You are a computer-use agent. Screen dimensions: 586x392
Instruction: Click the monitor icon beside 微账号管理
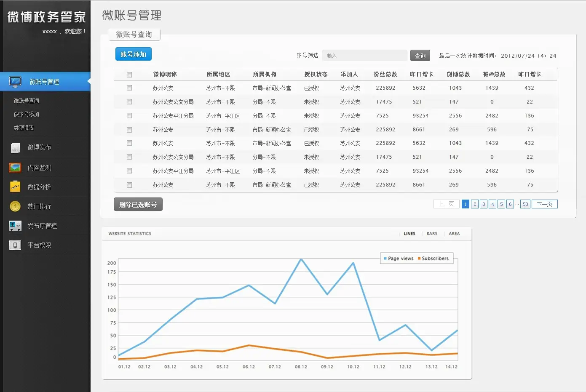pyautogui.click(x=15, y=81)
